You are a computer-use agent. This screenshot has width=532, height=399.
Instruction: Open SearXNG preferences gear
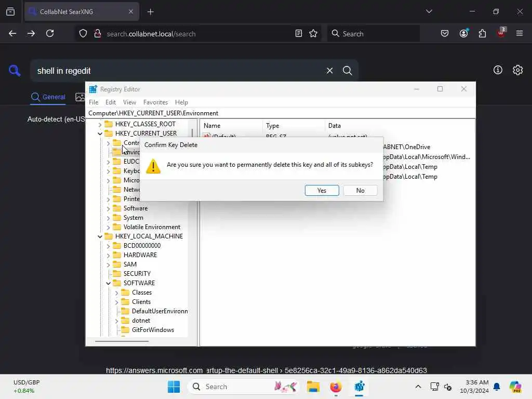tap(518, 70)
